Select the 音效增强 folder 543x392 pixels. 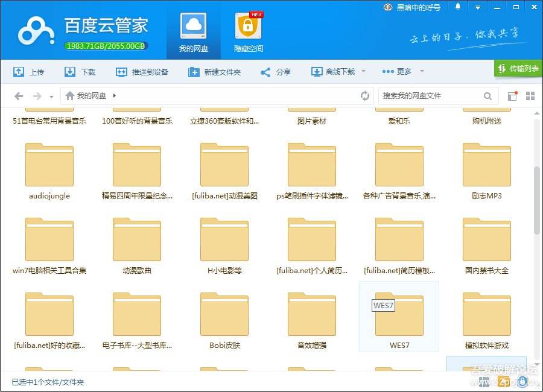pyautogui.click(x=312, y=321)
